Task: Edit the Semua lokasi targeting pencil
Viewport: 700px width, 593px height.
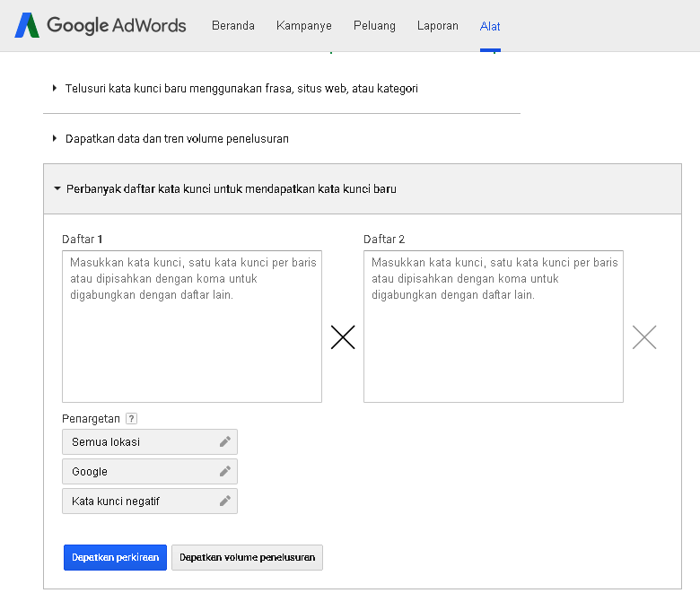Action: click(x=225, y=441)
